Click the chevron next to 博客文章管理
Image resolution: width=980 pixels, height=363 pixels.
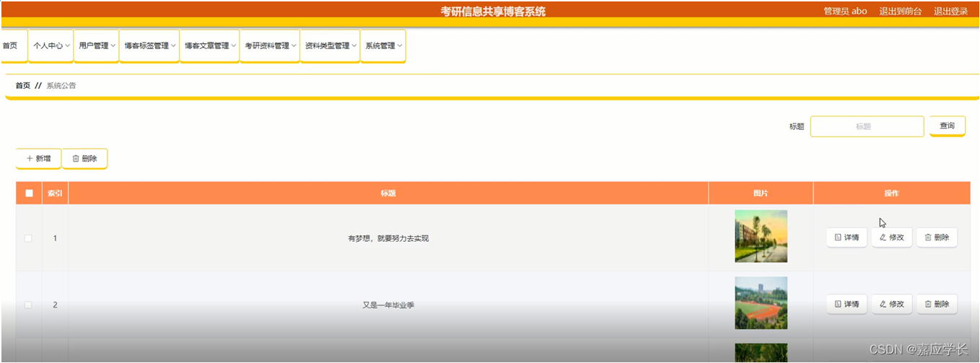[x=234, y=46]
